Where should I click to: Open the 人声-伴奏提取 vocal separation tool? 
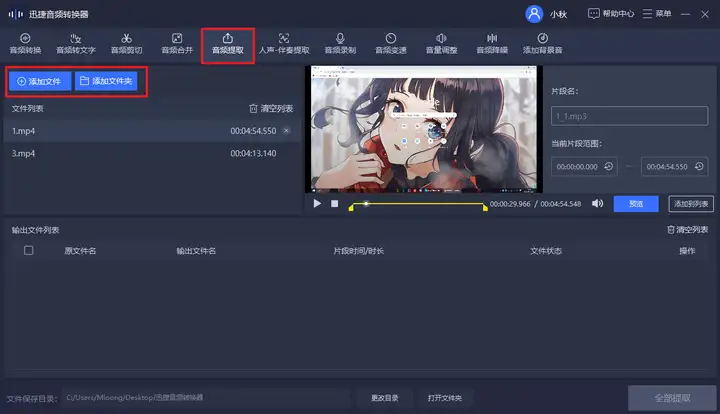coord(284,44)
